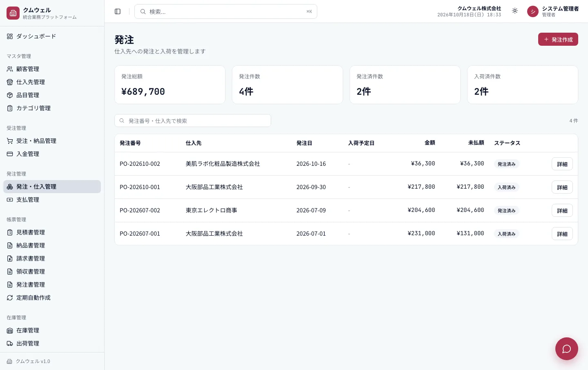Click the 入金管理 card icon
This screenshot has width=588, height=370.
[x=10, y=154]
